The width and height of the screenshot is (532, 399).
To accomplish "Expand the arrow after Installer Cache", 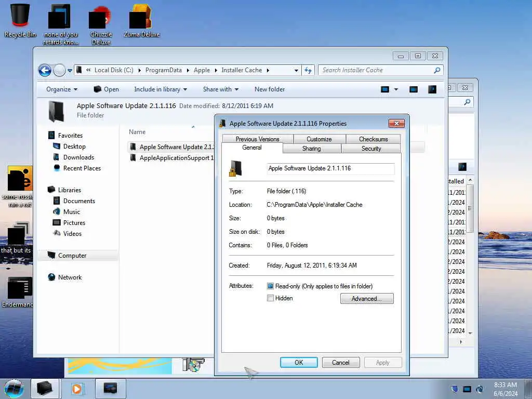I will click(268, 70).
